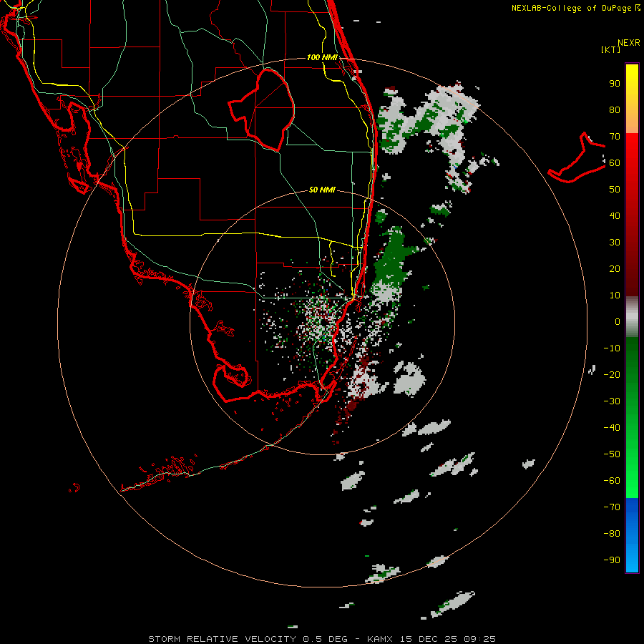Click the -70 knot scale label
Image resolution: width=644 pixels, height=644 pixels.
[612, 507]
